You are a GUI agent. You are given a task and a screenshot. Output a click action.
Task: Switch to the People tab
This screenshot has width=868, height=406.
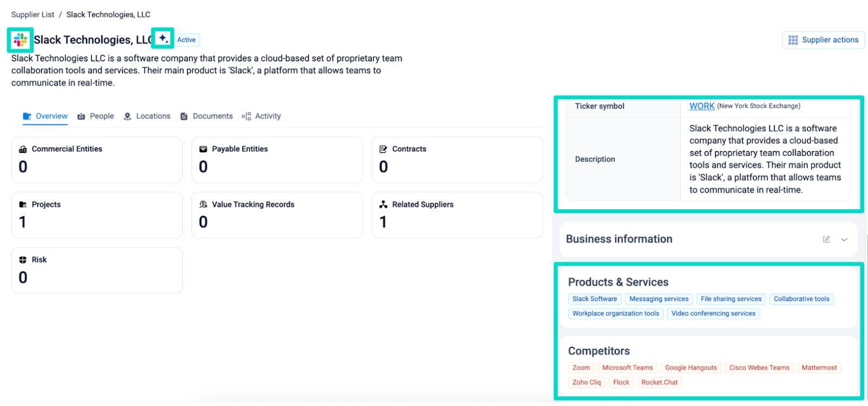(96, 116)
